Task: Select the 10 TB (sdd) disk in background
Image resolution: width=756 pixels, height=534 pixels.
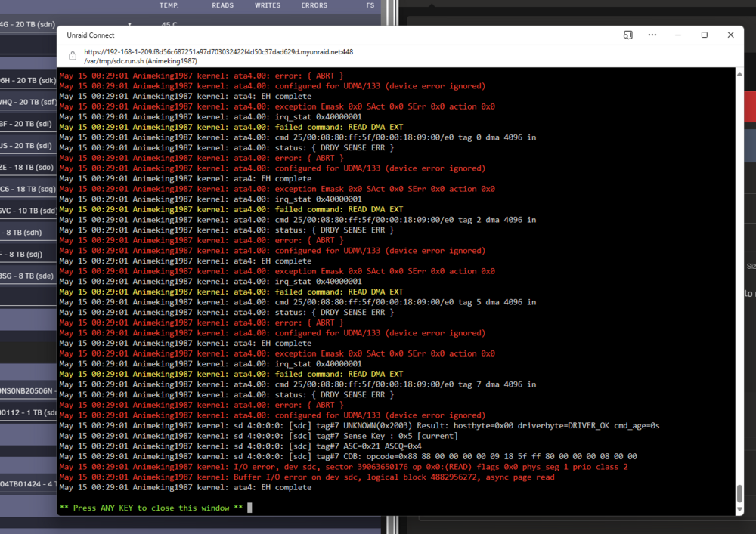Action: (28, 211)
